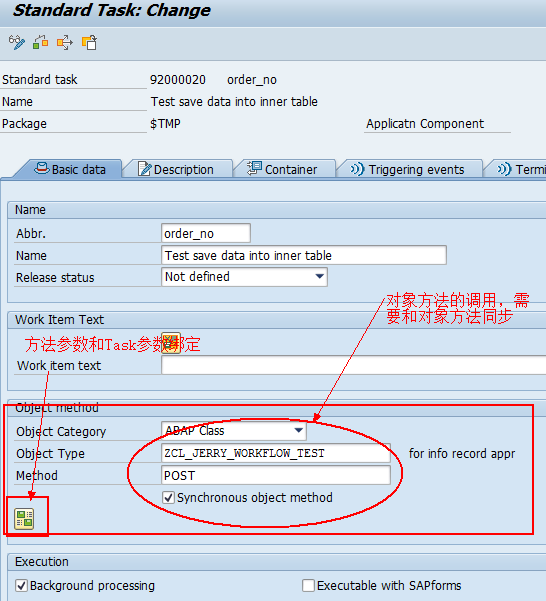This screenshot has height=601, width=546.
Task: Click the fourth toolbar icon with documents
Action: (89, 42)
